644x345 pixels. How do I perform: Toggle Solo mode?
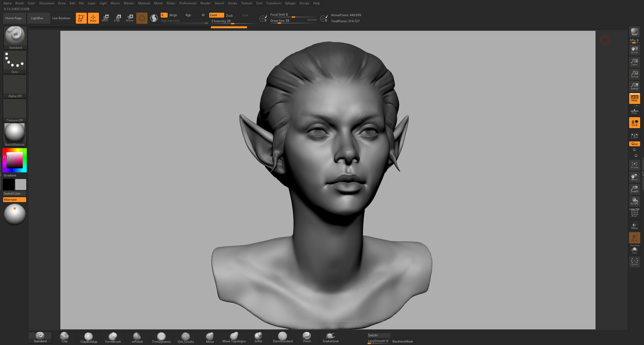click(634, 250)
